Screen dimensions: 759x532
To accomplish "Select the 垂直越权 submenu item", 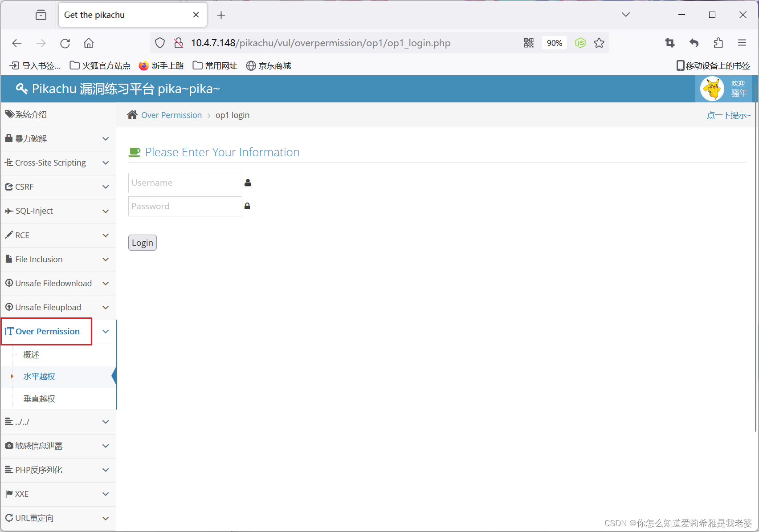I will [39, 399].
